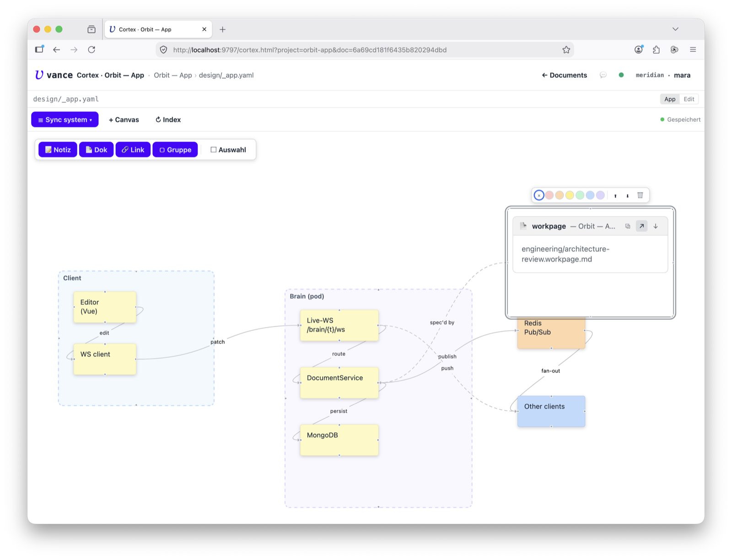Image resolution: width=732 pixels, height=560 pixels.
Task: Pick the yellow color swatch
Action: point(570,195)
